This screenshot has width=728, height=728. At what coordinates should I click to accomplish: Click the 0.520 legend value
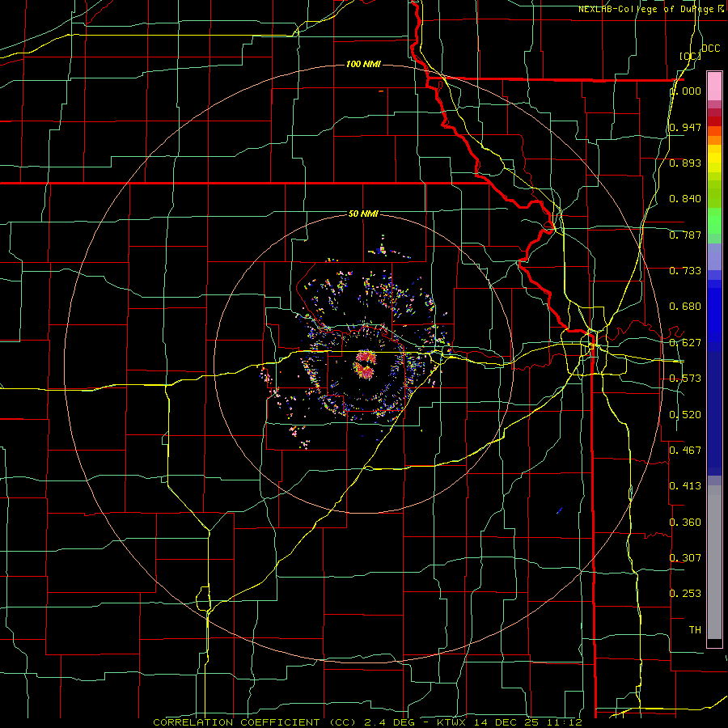[685, 415]
